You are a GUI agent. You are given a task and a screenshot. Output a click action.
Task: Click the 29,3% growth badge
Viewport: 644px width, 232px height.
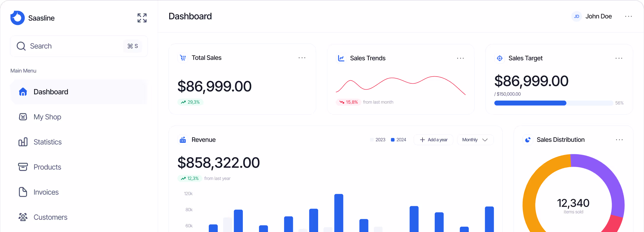(x=190, y=102)
